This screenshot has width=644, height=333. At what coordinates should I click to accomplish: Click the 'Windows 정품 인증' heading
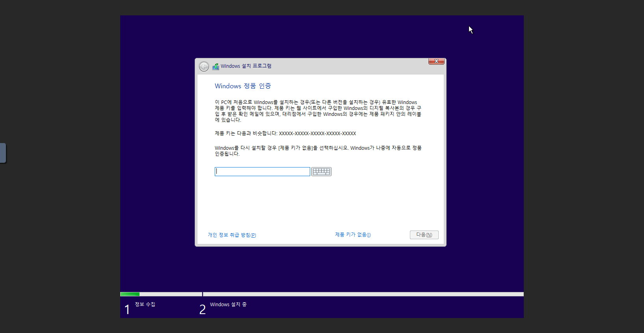243,86
